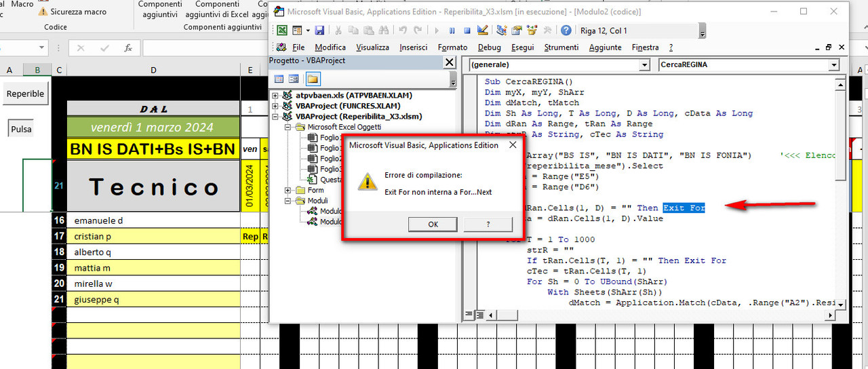Expand the Form folder
The image size is (868, 369).
288,190
